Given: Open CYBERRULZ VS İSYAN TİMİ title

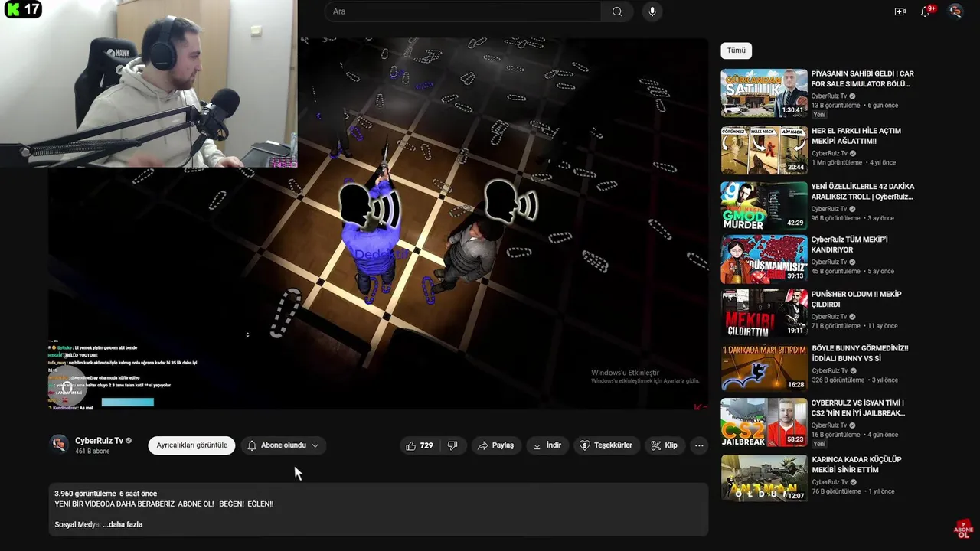Looking at the screenshot, I should tap(858, 408).
